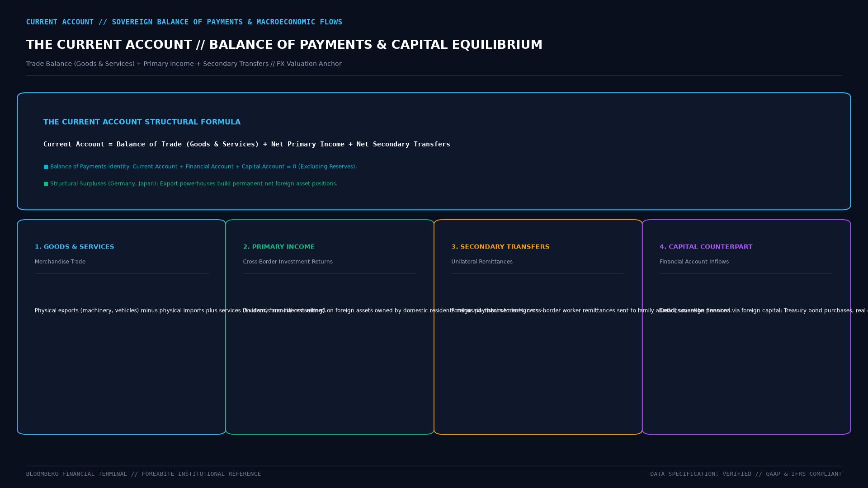Click the blue square bullet before 'Balance of Payments Identity'
The width and height of the screenshot is (868, 488).
pyautogui.click(x=46, y=167)
